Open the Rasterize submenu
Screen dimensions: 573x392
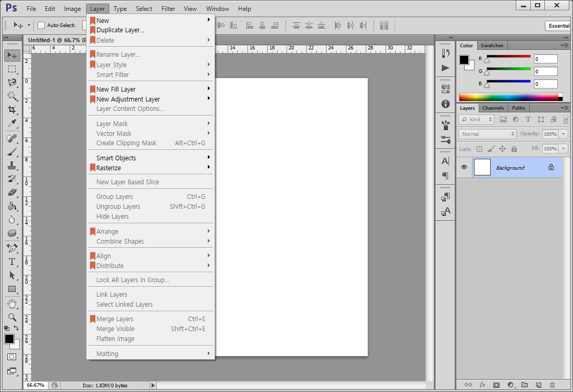pyautogui.click(x=151, y=168)
